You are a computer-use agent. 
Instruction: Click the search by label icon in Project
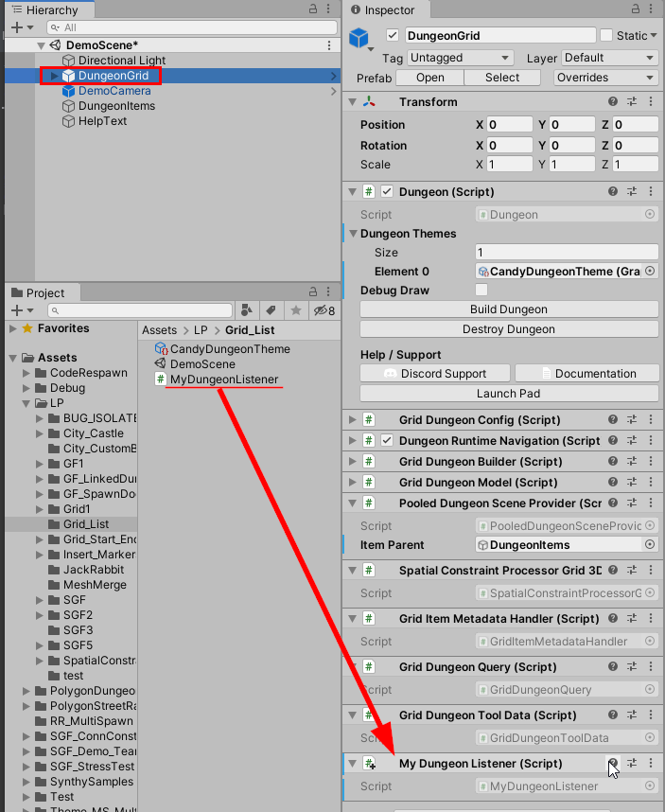(x=271, y=310)
